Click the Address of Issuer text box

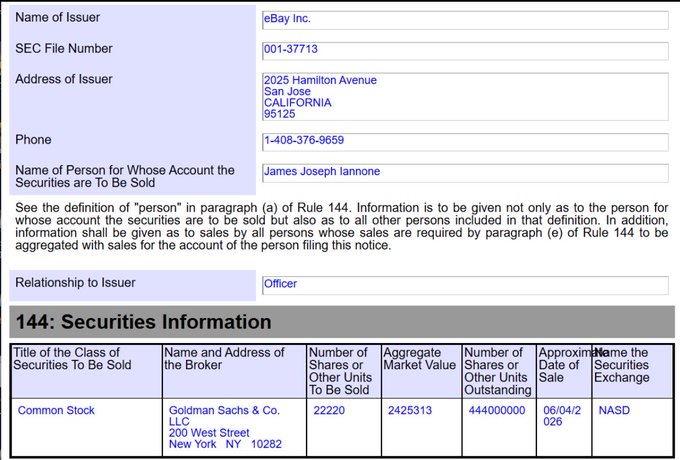[x=465, y=97]
